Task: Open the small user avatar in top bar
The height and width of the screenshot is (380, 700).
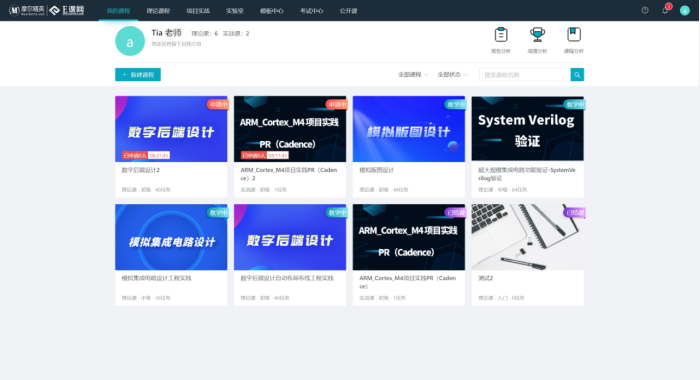Action: click(684, 10)
